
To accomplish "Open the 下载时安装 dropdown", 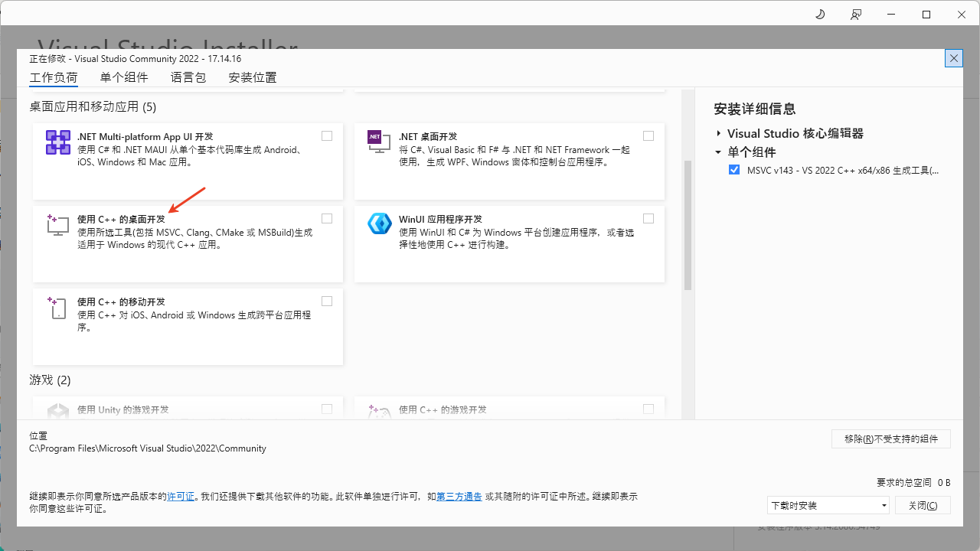I will pyautogui.click(x=828, y=505).
